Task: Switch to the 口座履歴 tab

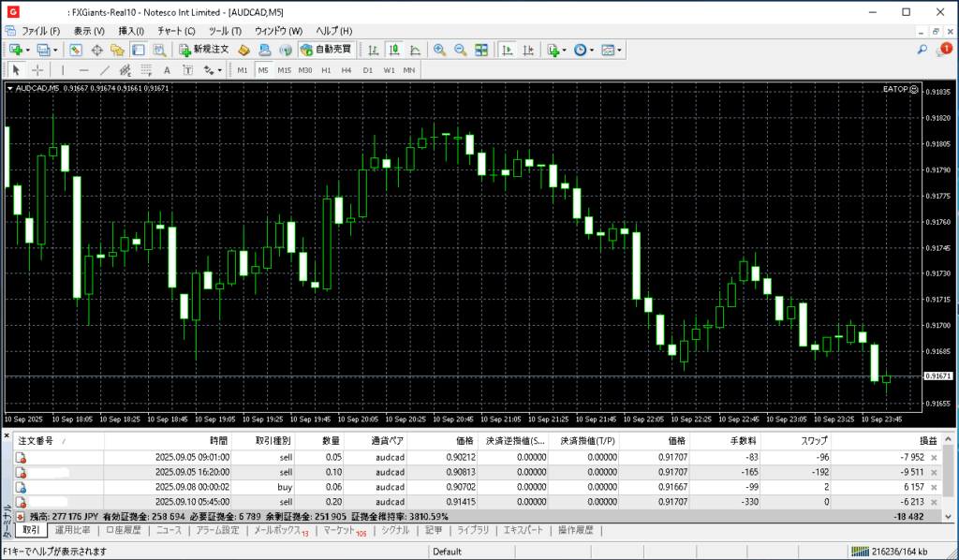Action: 124,531
